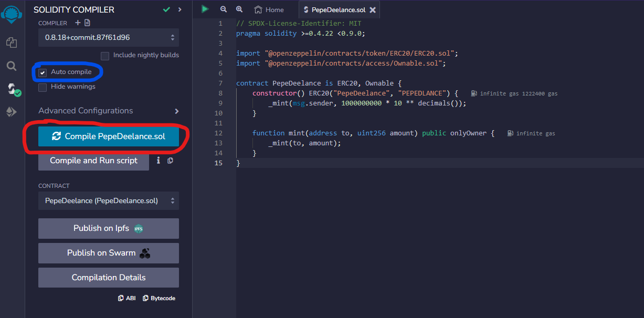
Task: Copy the Bytecode to clipboard
Action: pyautogui.click(x=159, y=298)
